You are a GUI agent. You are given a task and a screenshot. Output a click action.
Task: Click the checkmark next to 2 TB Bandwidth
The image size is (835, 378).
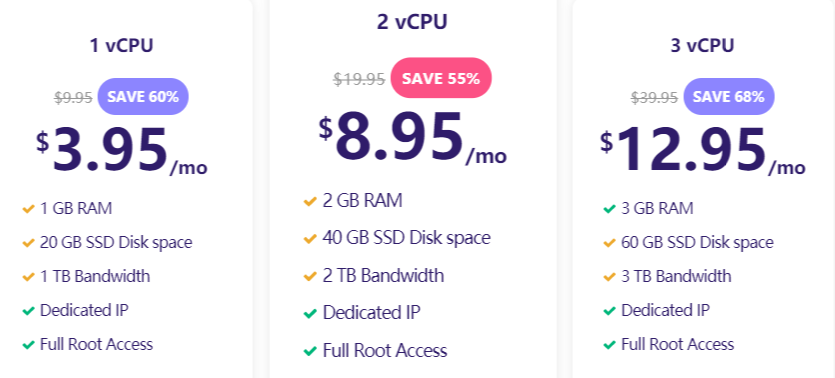click(310, 277)
